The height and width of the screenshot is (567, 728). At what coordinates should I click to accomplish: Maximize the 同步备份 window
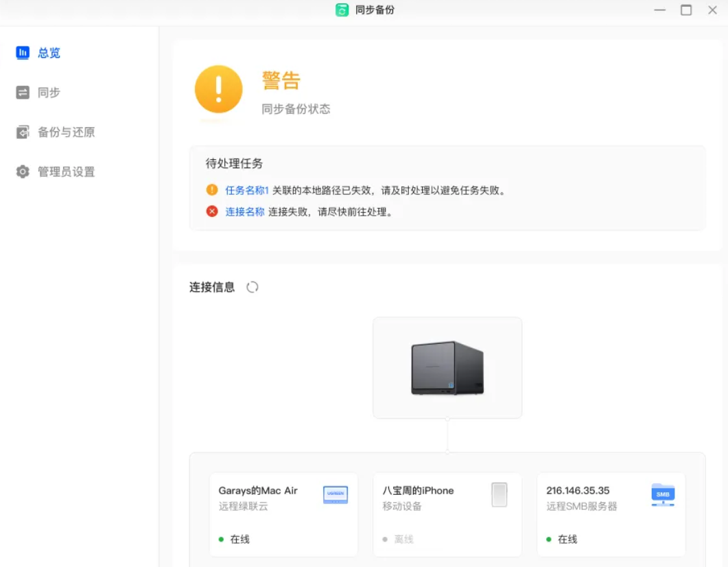click(686, 10)
